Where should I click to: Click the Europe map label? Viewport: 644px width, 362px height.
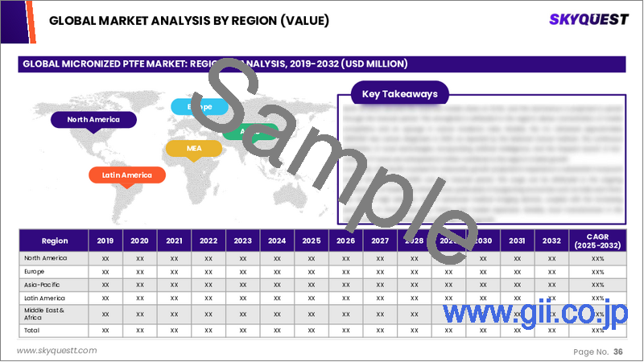coord(200,106)
